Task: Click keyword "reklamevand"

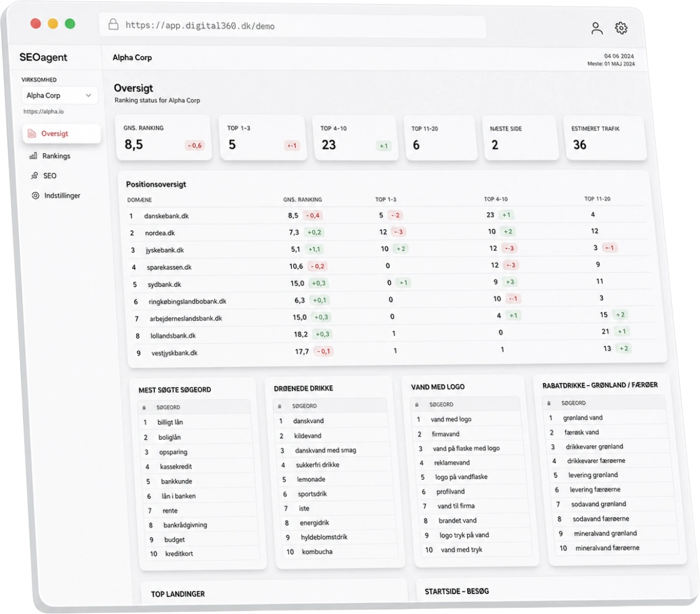Action: pos(452,463)
